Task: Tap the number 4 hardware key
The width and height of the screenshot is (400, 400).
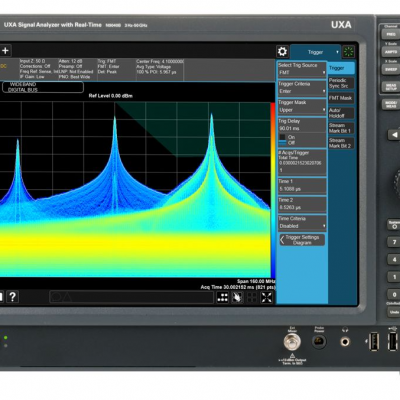Action: [x=393, y=259]
